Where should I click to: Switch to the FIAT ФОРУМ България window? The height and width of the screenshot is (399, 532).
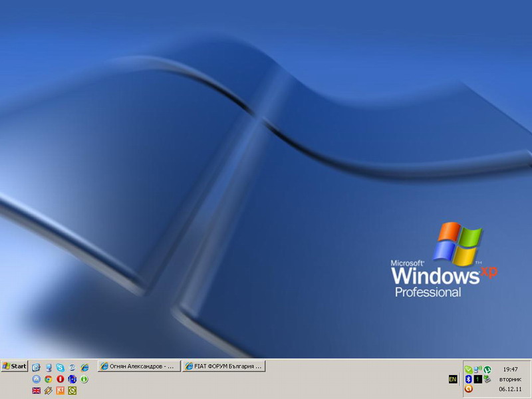224,366
